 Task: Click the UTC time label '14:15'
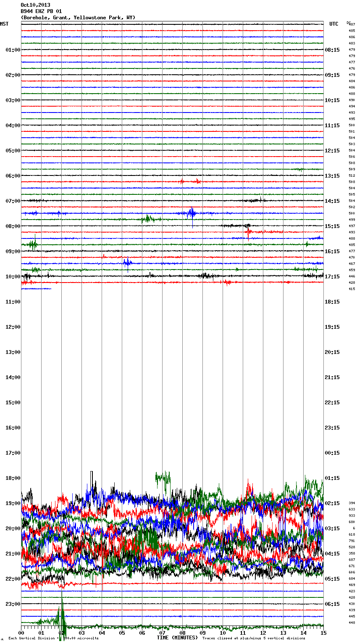pyautogui.click(x=332, y=201)
